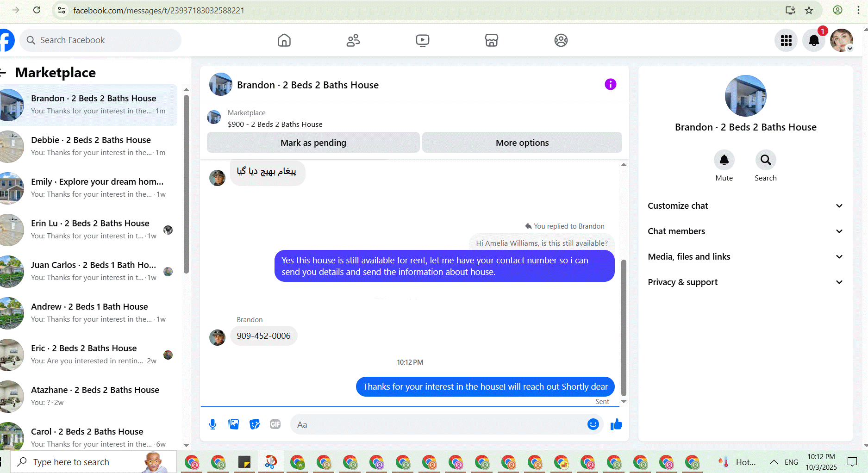Click the chat list scrollbar
Screen dimensions: 868x473
click(x=186, y=185)
